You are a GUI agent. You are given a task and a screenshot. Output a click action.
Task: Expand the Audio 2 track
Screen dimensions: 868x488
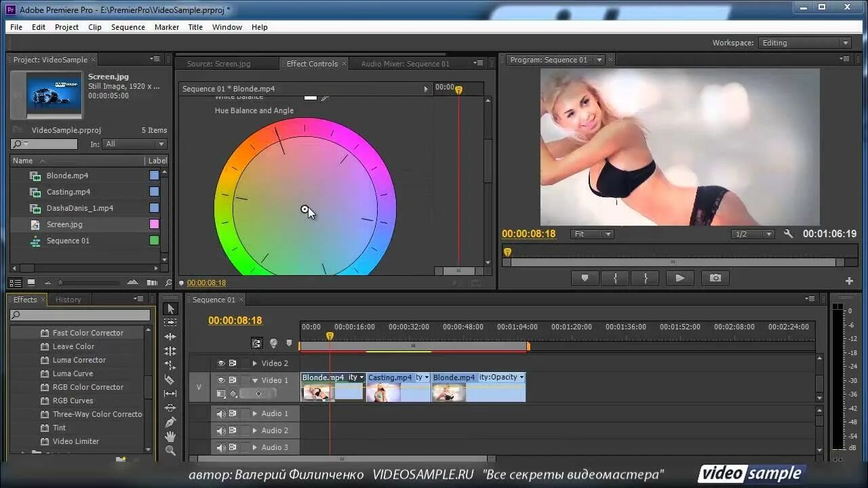[255, 430]
